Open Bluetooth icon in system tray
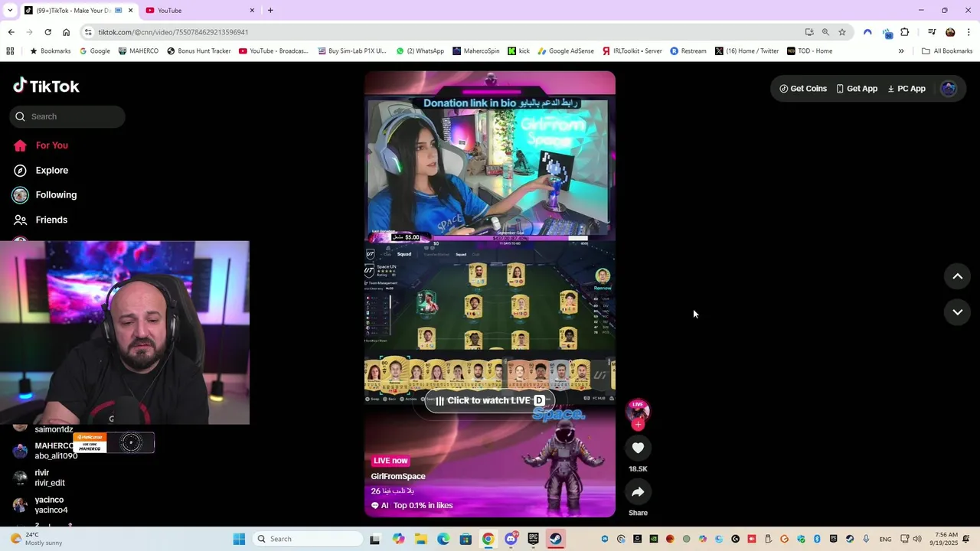Viewport: 980px width, 551px height. pyautogui.click(x=817, y=539)
